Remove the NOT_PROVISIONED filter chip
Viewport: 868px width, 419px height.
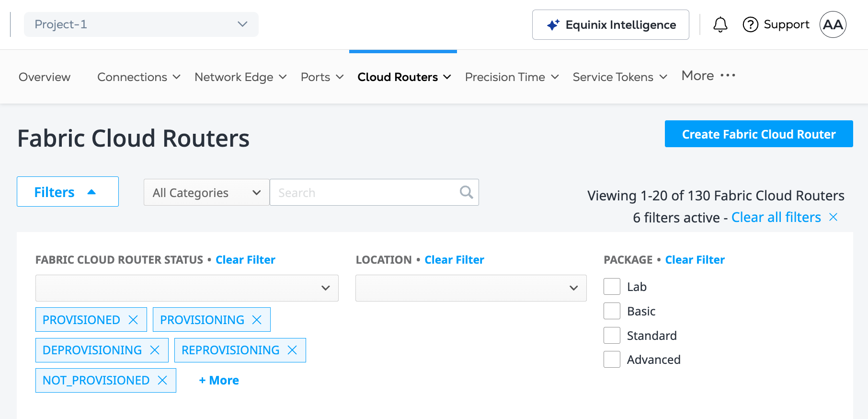pos(162,380)
